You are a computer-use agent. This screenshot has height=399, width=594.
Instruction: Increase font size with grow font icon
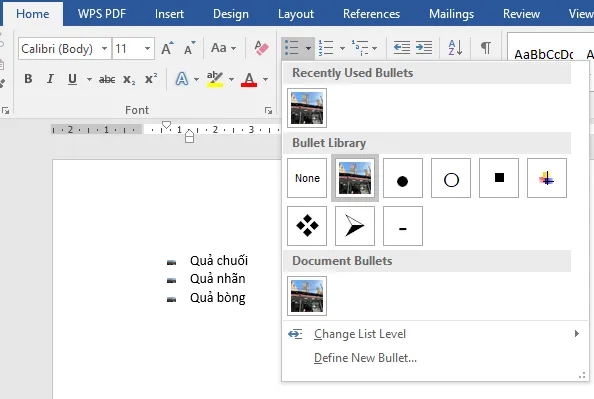167,48
